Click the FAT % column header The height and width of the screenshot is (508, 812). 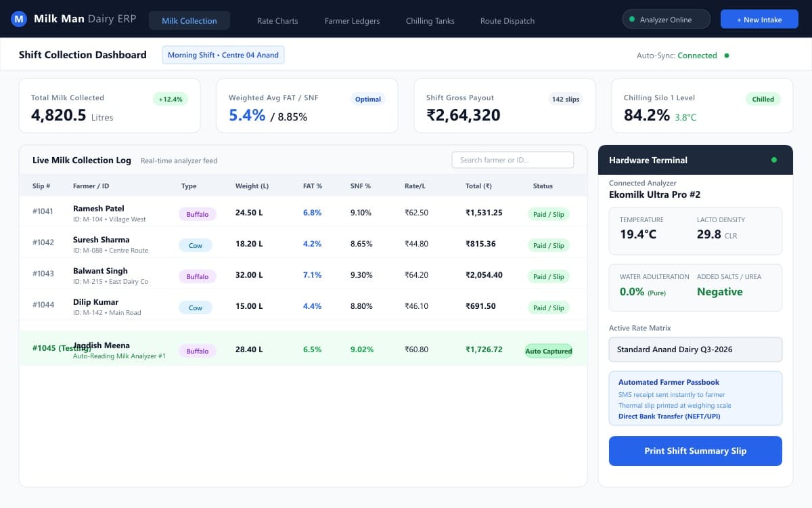click(313, 186)
